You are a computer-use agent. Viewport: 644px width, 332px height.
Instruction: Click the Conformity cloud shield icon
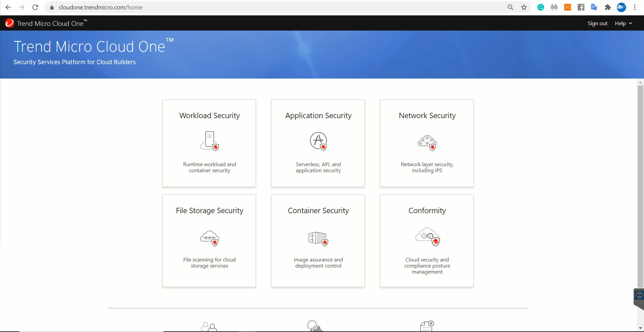tap(427, 237)
